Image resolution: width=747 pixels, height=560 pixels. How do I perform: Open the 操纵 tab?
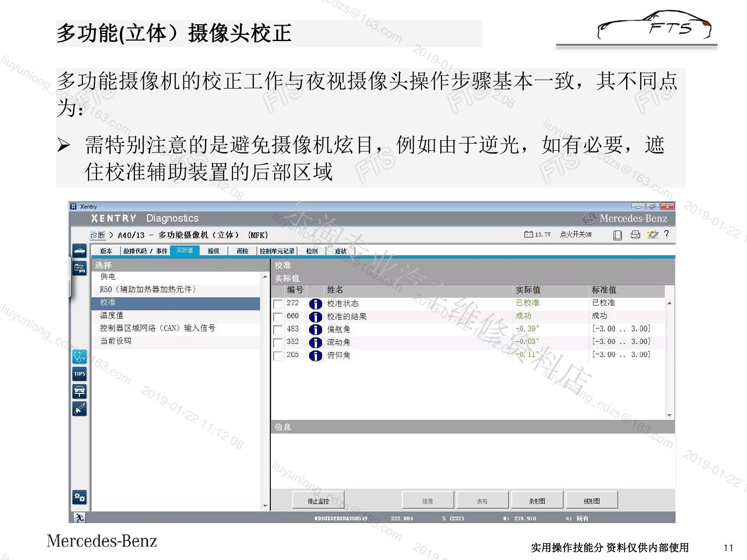(x=214, y=251)
